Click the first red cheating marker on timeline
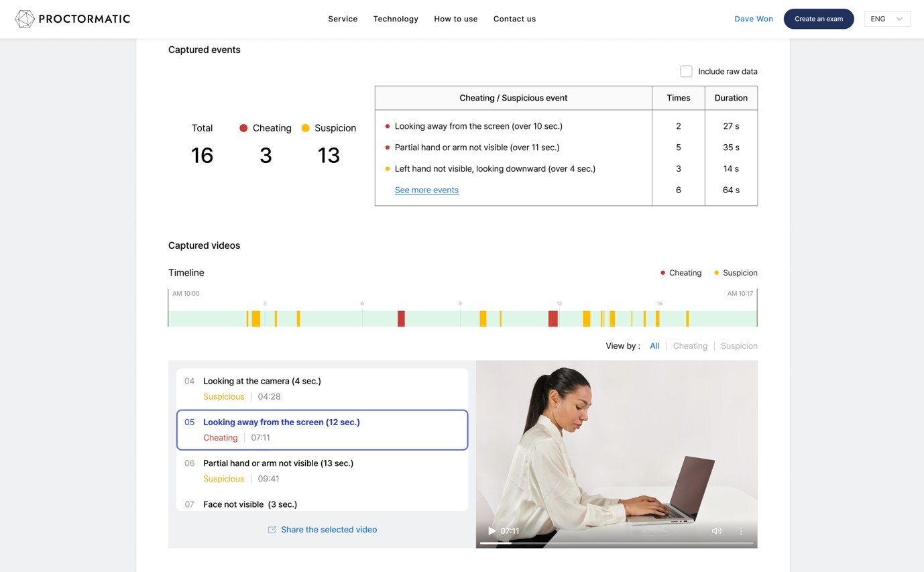Screen dimensions: 924x572 click(x=401, y=319)
